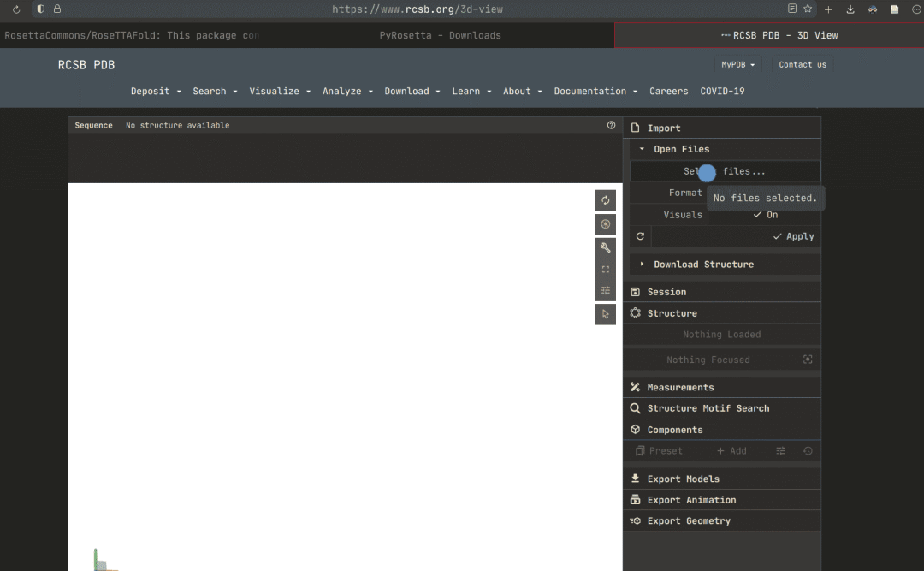Click the Export Models download icon
This screenshot has width=924, height=571.
click(x=635, y=479)
